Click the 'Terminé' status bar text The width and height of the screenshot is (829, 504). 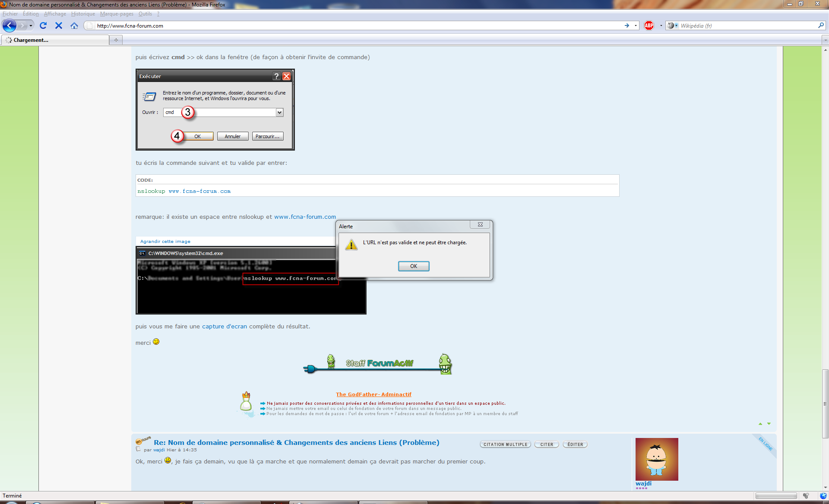[12, 496]
